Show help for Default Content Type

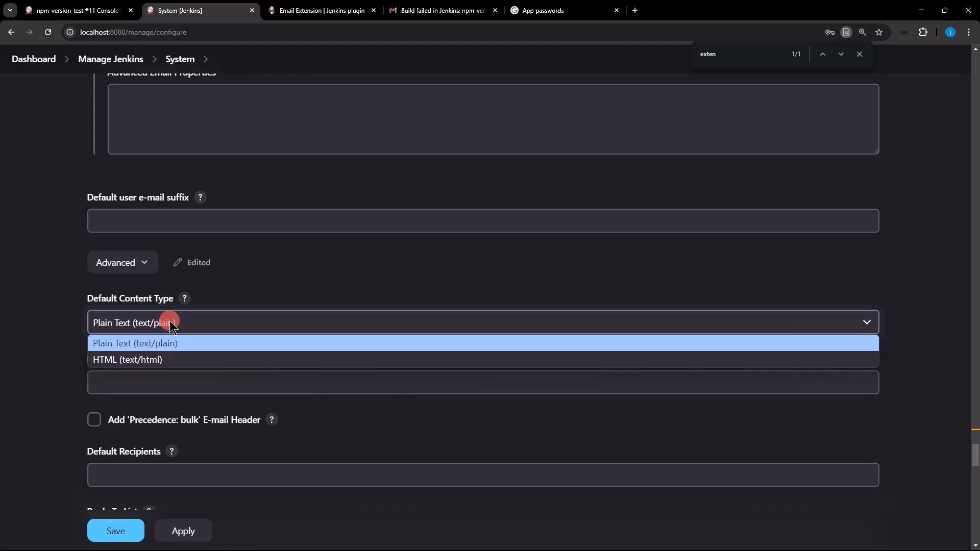[x=185, y=298]
